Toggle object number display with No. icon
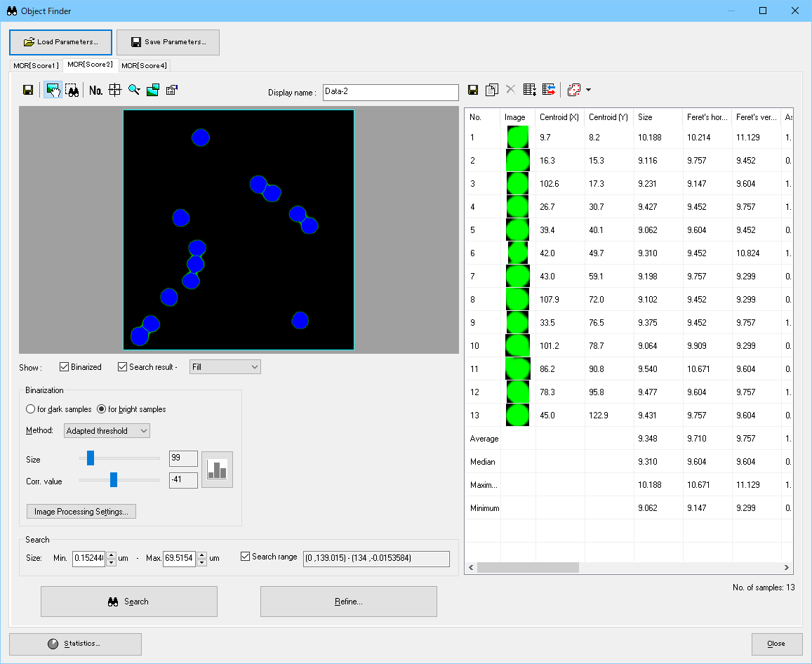This screenshot has height=664, width=812. 95,90
